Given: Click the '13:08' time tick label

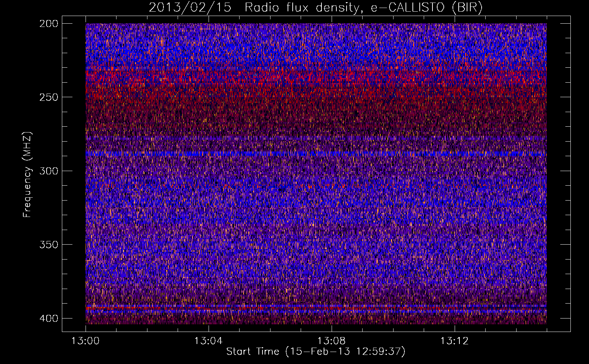Looking at the screenshot, I should (x=332, y=341).
